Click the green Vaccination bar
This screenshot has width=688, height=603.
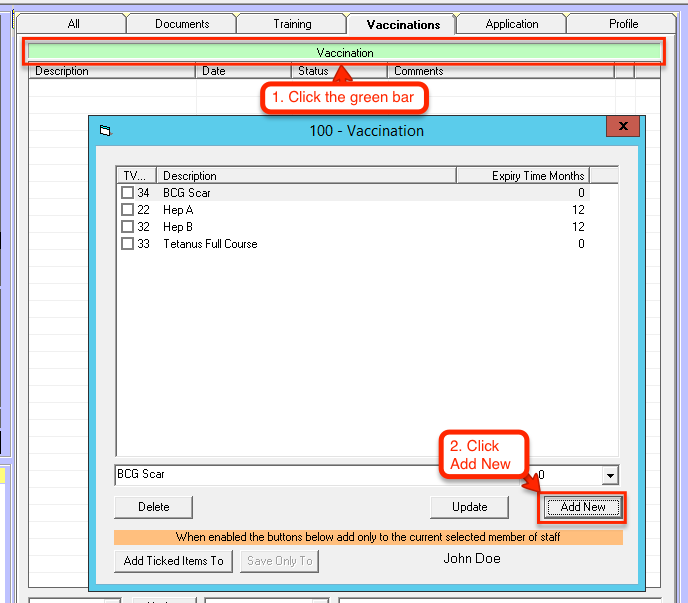(x=345, y=53)
